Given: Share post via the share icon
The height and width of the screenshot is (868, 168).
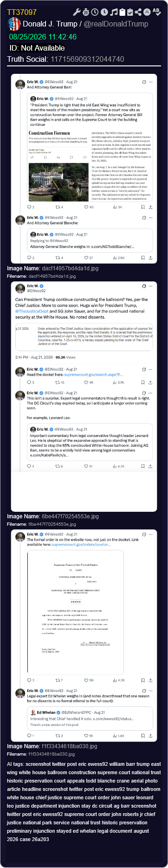Looking at the screenshot, I should pos(139,12).
